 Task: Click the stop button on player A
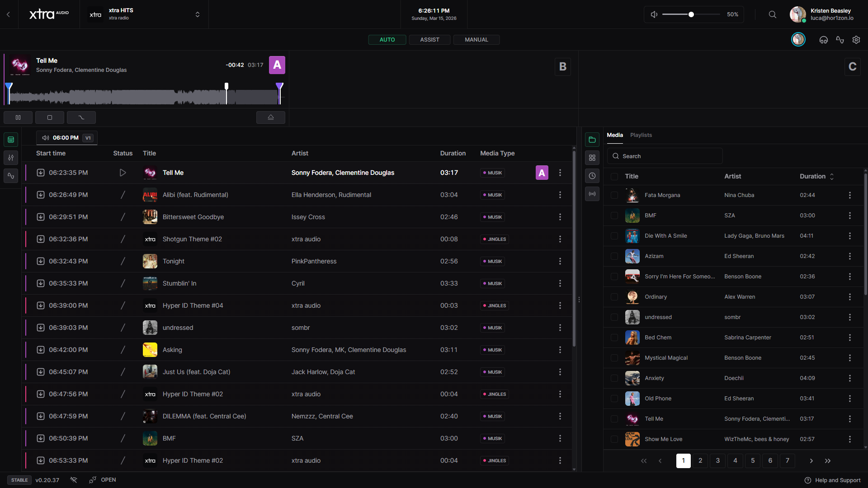50,117
